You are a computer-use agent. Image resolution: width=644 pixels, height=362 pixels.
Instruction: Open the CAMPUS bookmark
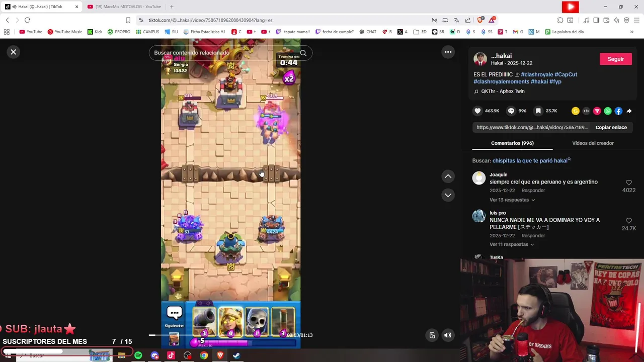pos(147,32)
